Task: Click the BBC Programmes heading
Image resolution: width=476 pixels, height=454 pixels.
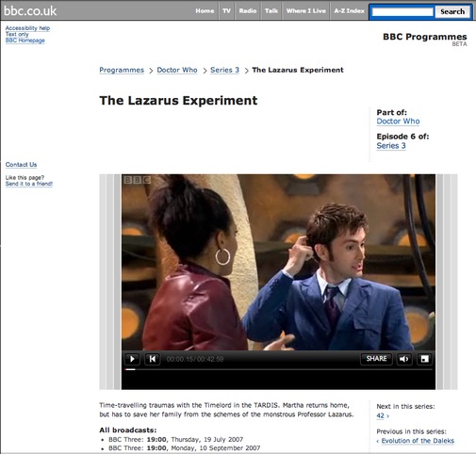Action: pyautogui.click(x=425, y=37)
